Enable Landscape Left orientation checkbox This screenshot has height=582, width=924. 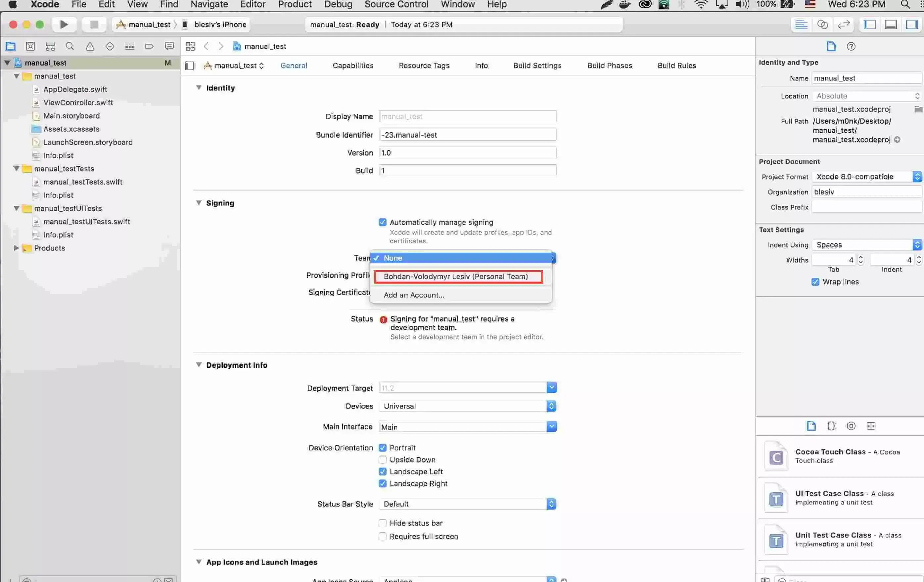382,471
